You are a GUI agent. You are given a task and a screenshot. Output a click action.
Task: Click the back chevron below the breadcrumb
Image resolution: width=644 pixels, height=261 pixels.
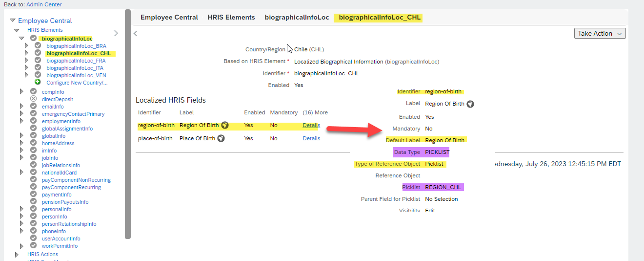[x=136, y=33]
